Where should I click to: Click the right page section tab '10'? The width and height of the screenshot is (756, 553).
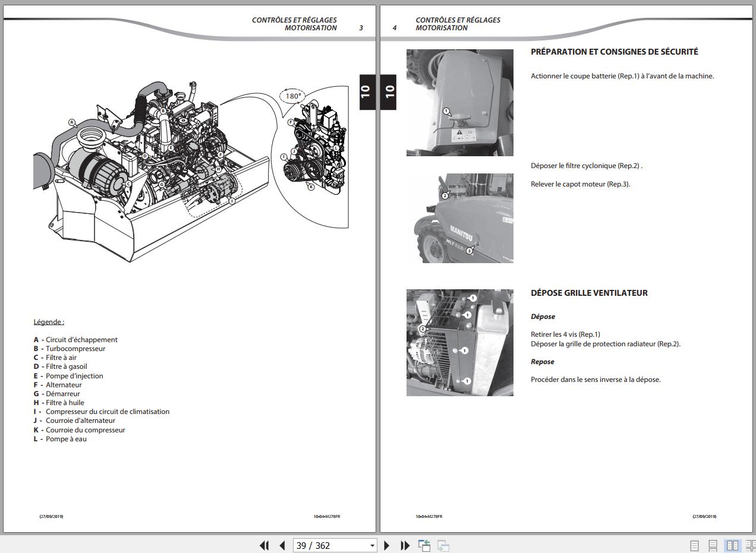(390, 91)
